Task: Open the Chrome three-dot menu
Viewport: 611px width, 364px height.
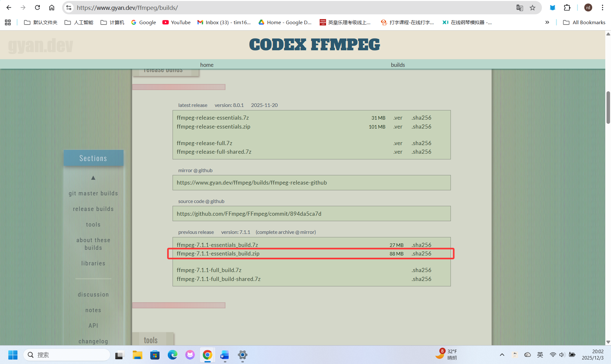Action: 602,8
